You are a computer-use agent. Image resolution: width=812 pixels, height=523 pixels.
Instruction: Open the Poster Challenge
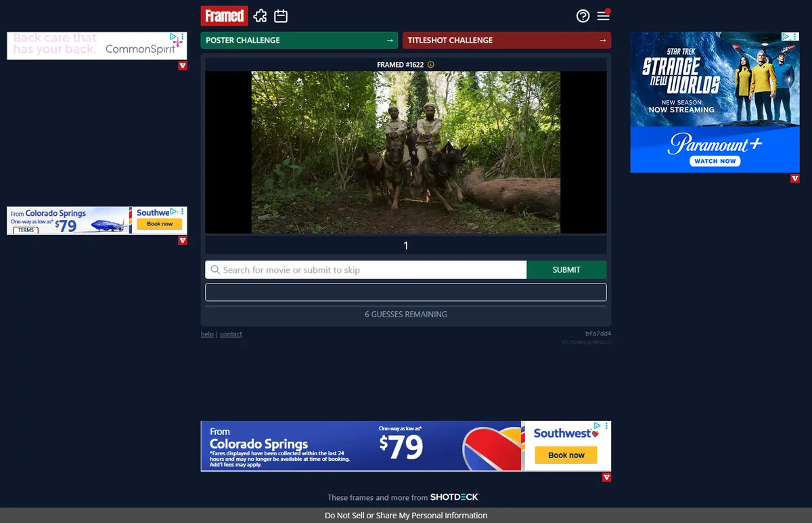[x=299, y=40]
